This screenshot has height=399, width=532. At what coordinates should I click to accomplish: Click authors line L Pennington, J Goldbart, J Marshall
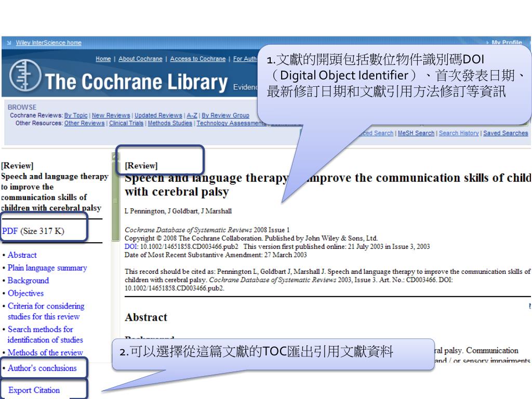click(x=178, y=211)
